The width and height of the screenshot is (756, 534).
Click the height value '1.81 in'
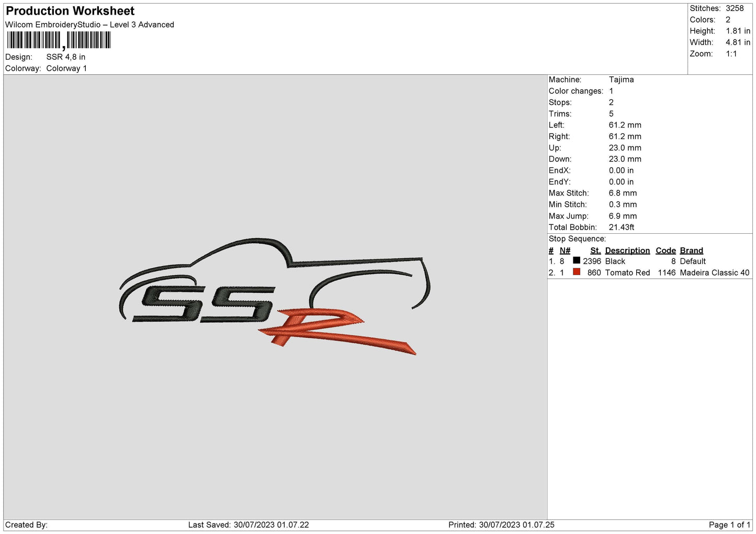point(738,31)
